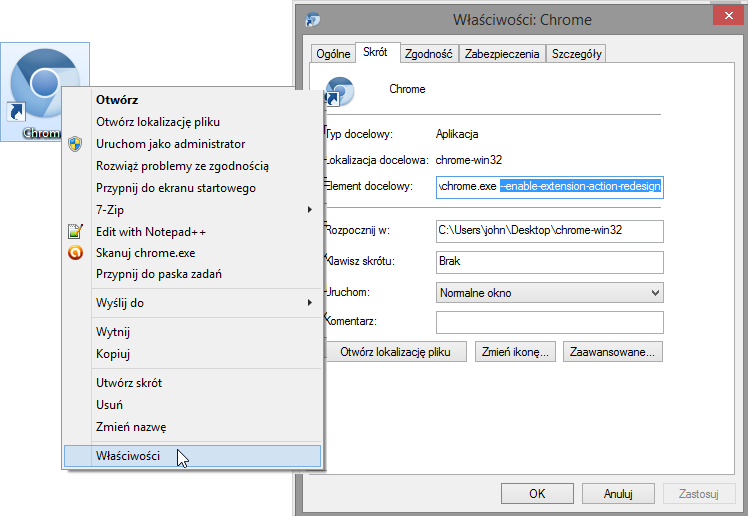Switch to the Skrót tab
Screen dimensions: 748x516
tap(375, 52)
